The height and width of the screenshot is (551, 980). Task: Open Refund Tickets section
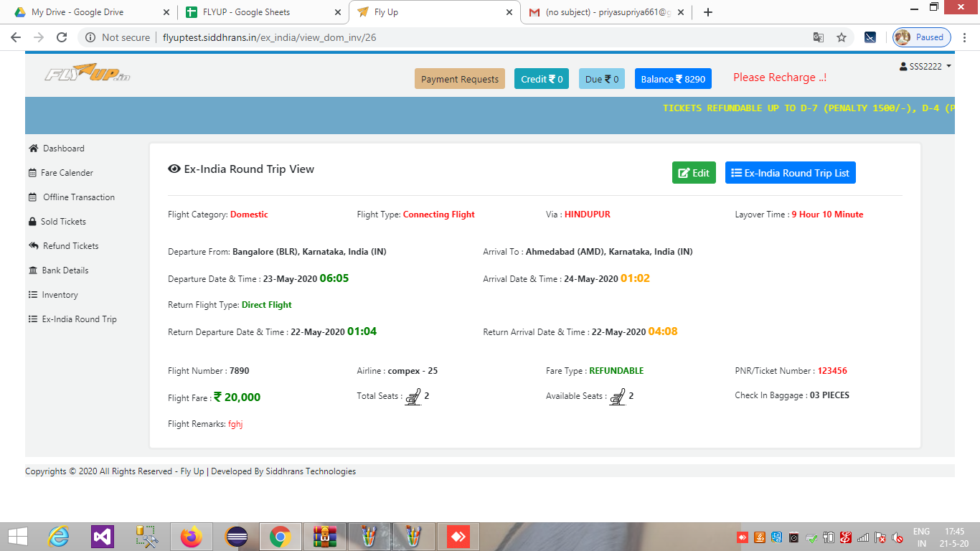click(70, 246)
